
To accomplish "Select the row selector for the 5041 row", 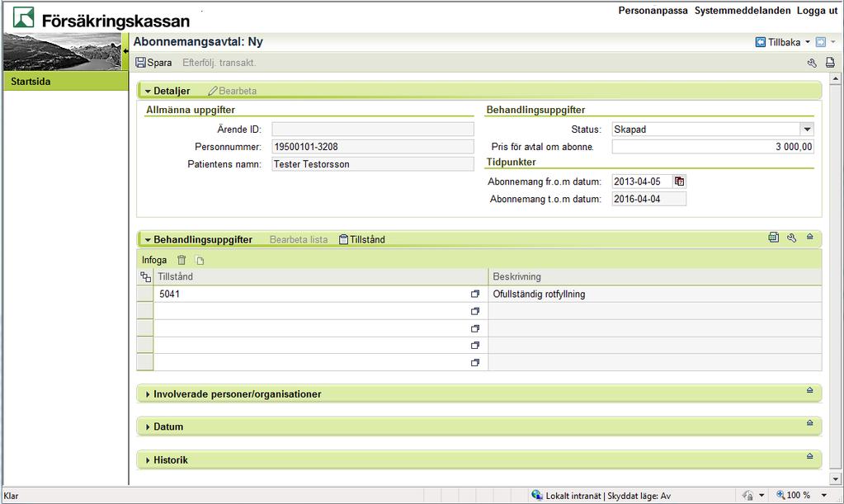I will (145, 294).
